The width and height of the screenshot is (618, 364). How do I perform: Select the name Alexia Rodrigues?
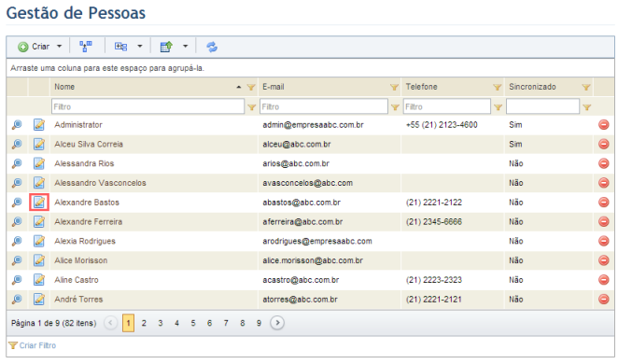(x=85, y=241)
